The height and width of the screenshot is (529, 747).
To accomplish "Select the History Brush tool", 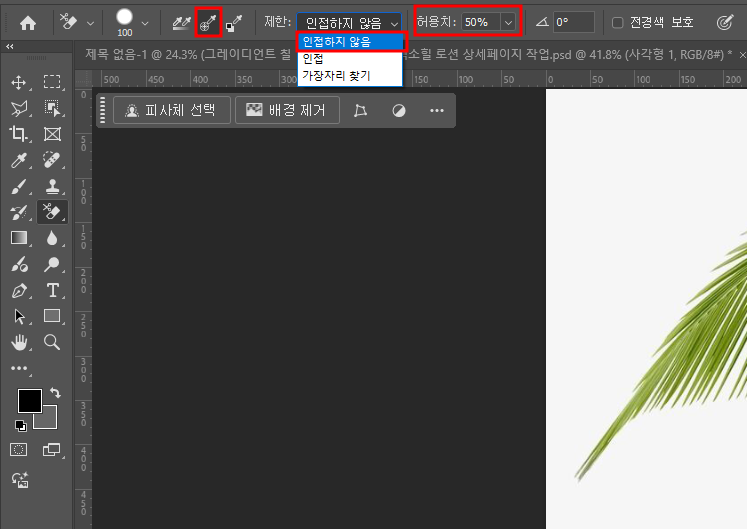I will [x=19, y=212].
